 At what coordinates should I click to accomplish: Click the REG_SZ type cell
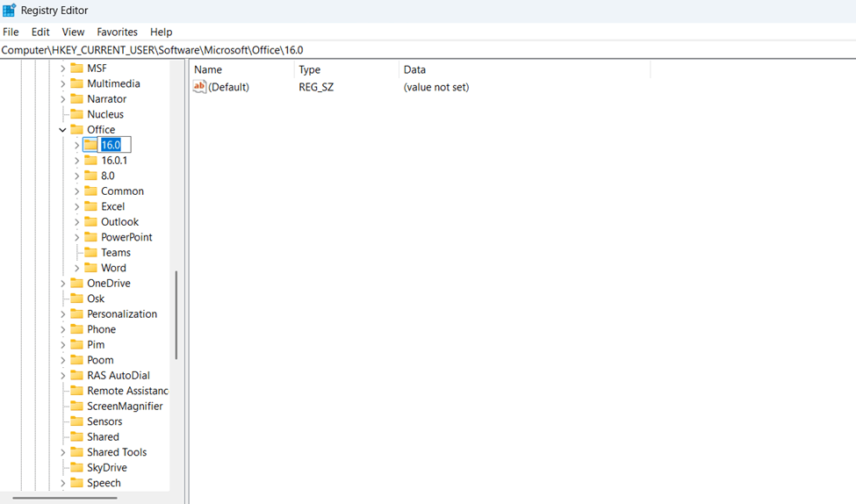[x=316, y=87]
